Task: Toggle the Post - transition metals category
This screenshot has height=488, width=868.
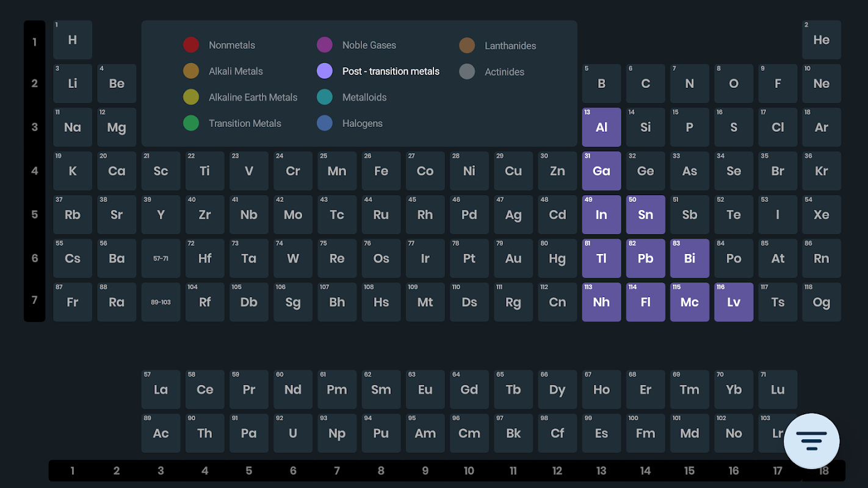Action: click(391, 71)
